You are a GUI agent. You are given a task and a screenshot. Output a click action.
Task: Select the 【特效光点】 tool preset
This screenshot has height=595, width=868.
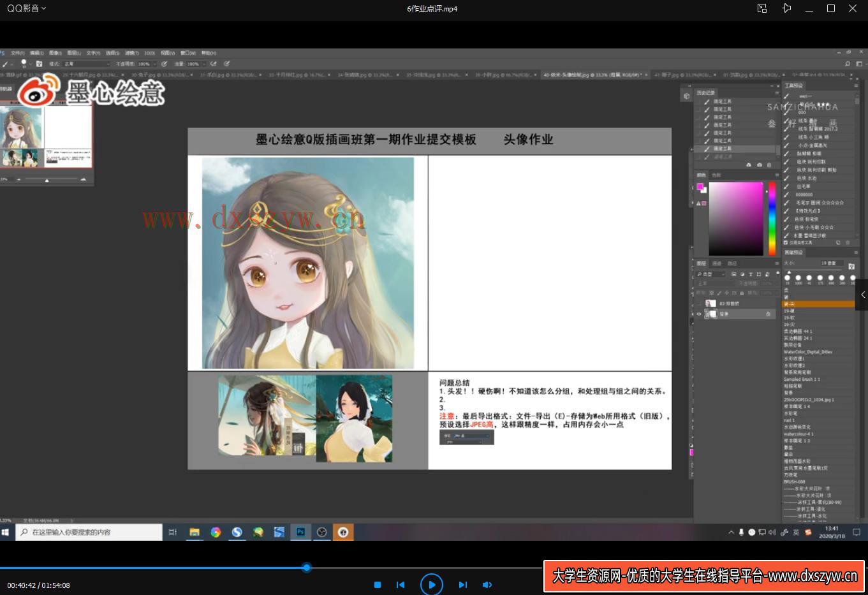coord(818,210)
